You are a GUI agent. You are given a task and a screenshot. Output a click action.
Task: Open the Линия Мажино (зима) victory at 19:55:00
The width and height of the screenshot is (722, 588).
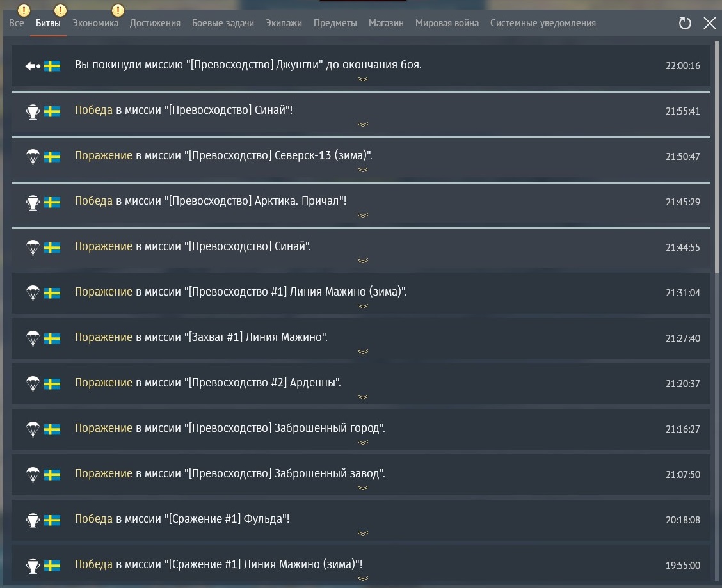click(218, 564)
